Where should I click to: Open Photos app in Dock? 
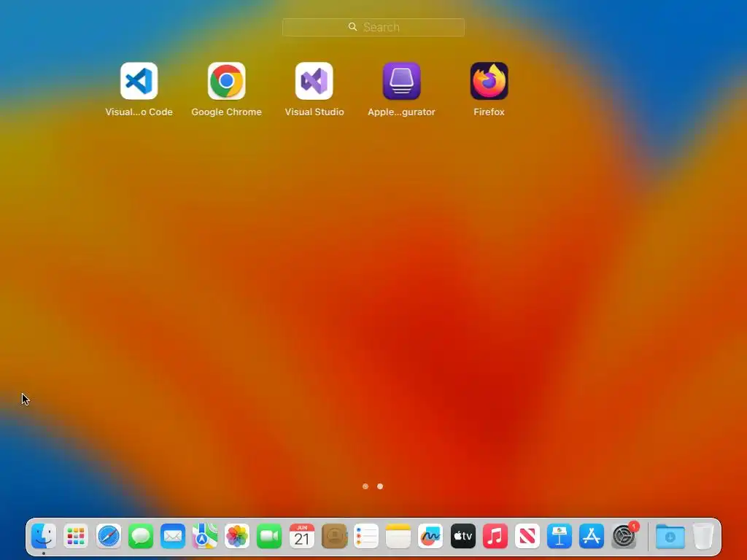pos(237,536)
